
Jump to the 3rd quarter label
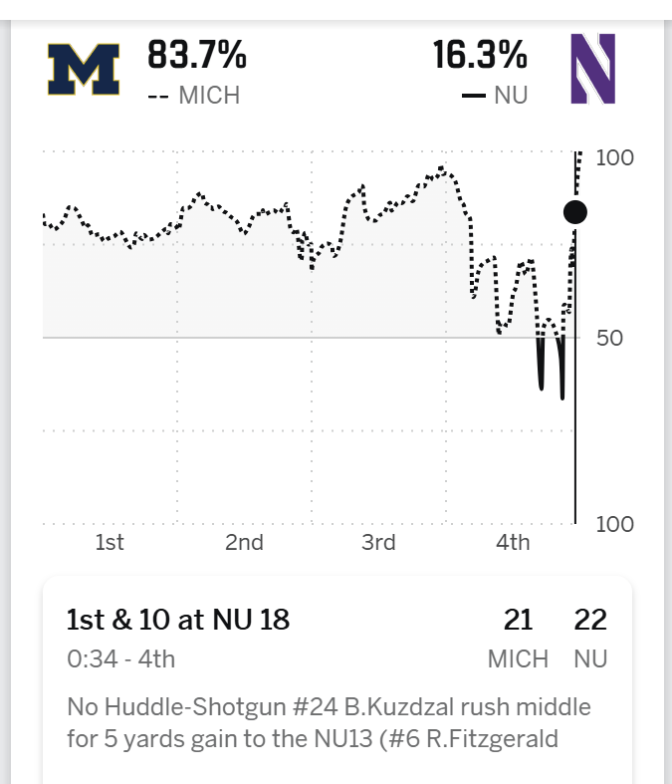coord(378,542)
